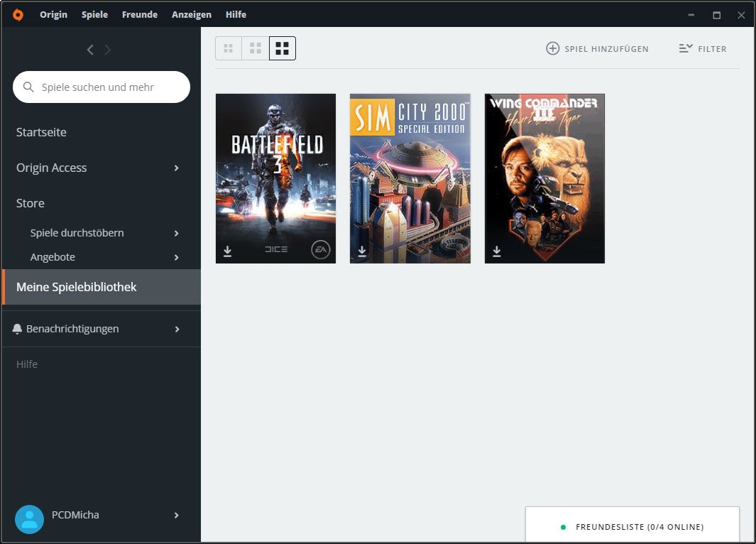Click download icon on Wing Commander III
This screenshot has height=544, width=756.
point(497,251)
